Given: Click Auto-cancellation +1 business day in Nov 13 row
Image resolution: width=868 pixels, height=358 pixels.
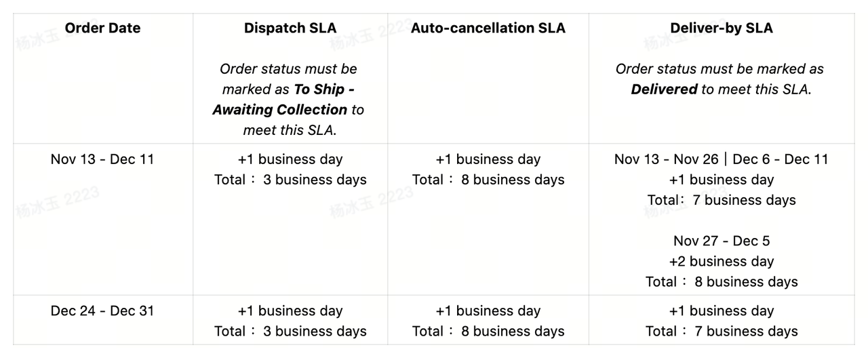Looking at the screenshot, I should 488,159.
